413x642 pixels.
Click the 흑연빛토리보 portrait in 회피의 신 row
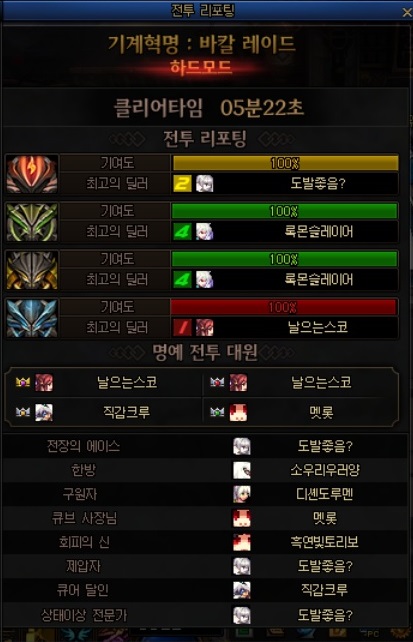(x=241, y=542)
